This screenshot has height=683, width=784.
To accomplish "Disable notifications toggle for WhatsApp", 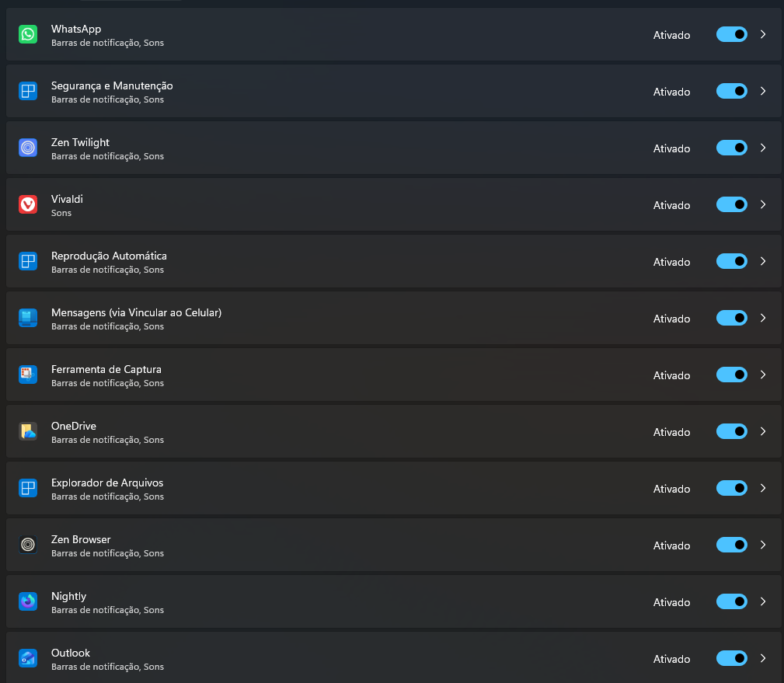I will pos(731,34).
